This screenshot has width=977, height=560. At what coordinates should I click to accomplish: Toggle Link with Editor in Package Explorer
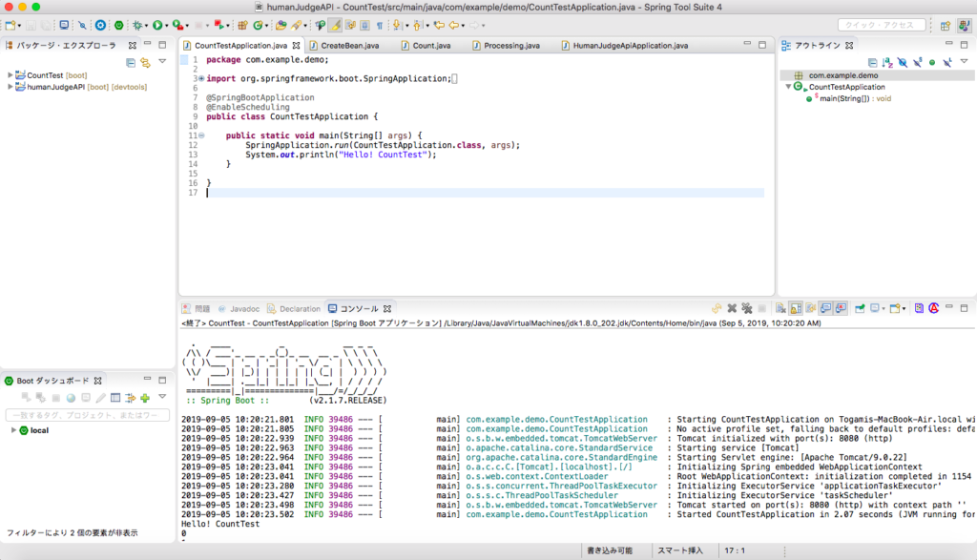(146, 63)
